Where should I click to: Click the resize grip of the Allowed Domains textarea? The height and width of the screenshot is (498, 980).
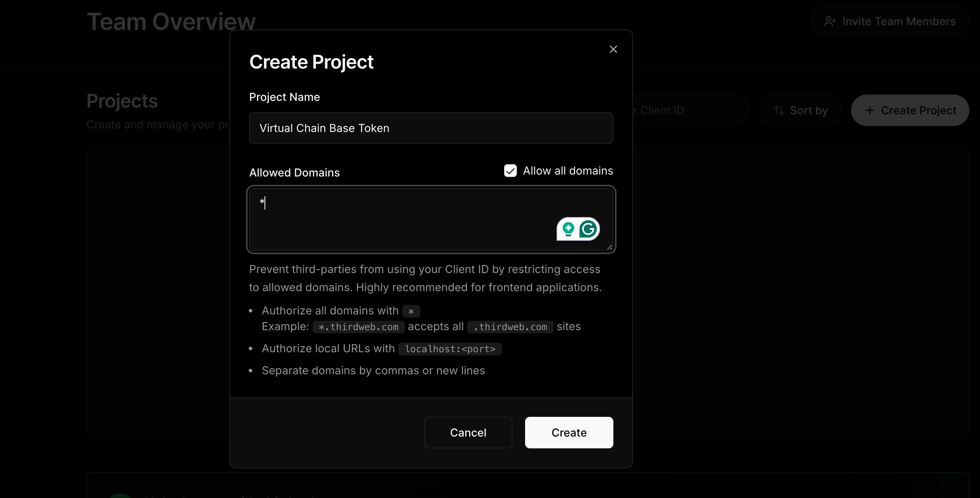tap(610, 247)
